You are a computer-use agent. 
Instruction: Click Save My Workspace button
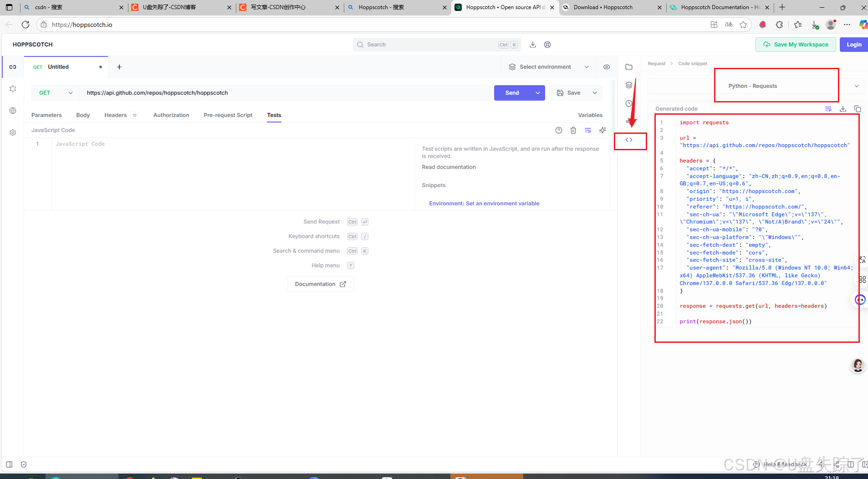pyautogui.click(x=796, y=45)
